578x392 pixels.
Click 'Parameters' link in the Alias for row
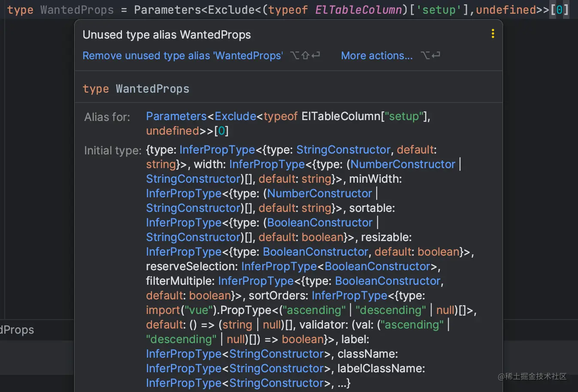point(176,116)
